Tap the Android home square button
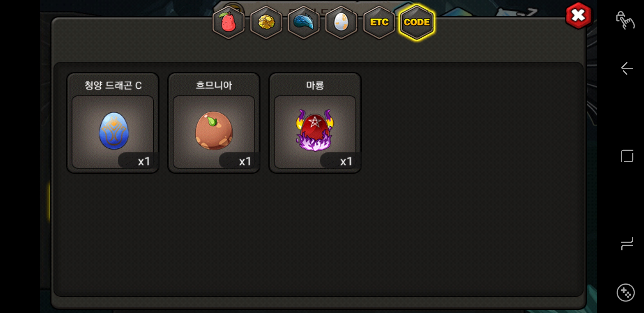 [x=627, y=156]
